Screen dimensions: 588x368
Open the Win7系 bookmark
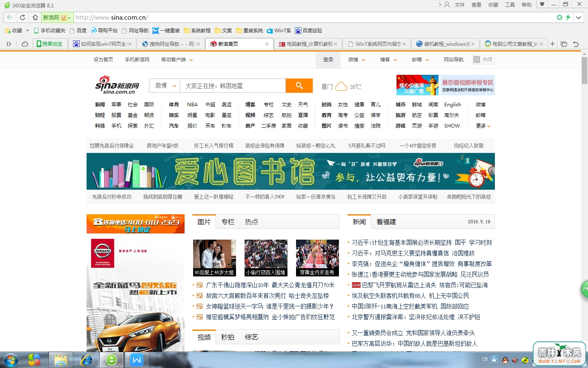[x=279, y=31]
